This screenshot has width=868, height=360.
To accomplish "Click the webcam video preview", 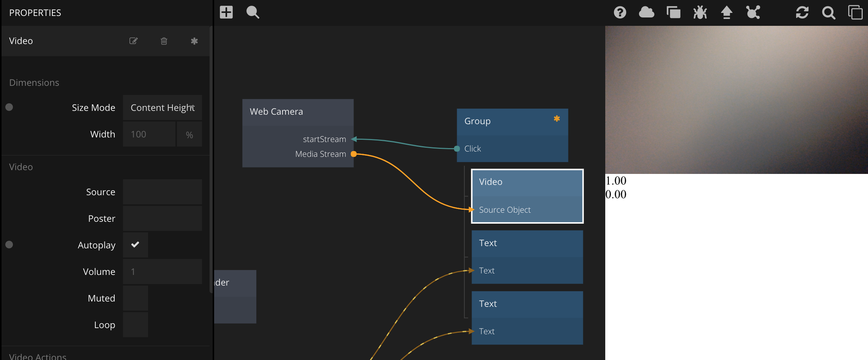I will tap(736, 100).
